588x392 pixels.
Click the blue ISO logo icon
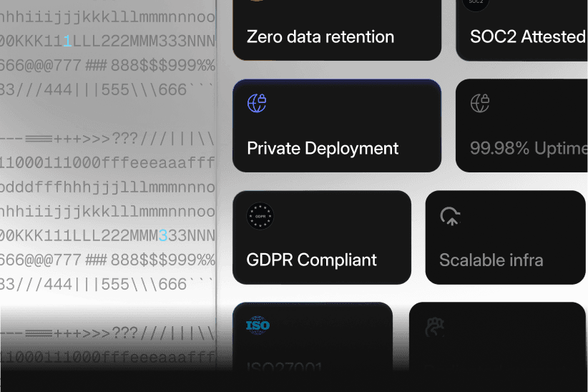point(258,325)
